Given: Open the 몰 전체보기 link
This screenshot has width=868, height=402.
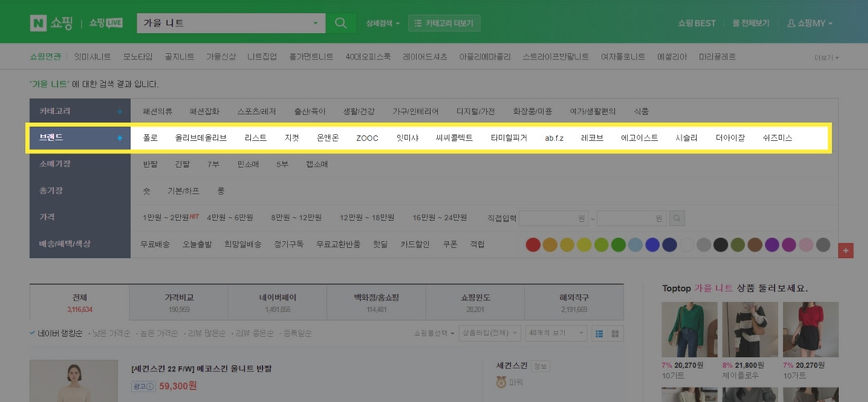Looking at the screenshot, I should [751, 23].
